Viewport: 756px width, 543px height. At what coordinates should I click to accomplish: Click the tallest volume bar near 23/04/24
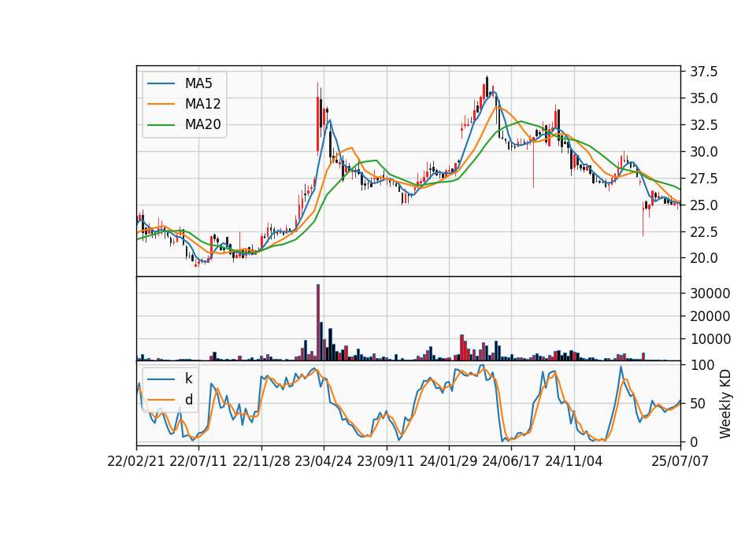click(317, 323)
